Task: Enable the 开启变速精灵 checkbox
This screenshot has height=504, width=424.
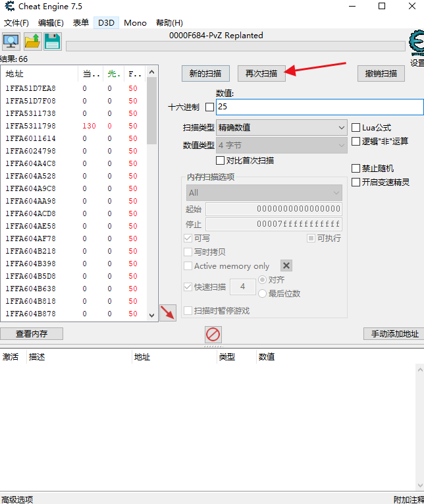Action: [x=356, y=182]
